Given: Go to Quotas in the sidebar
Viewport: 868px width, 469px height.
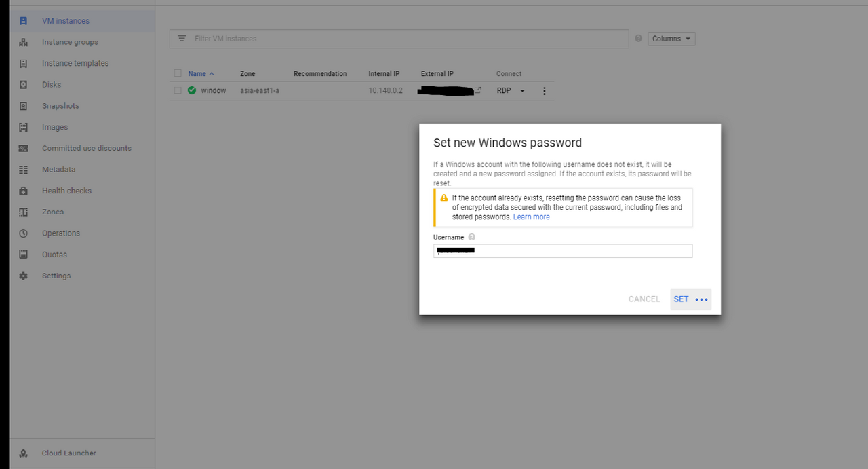Looking at the screenshot, I should (x=54, y=255).
